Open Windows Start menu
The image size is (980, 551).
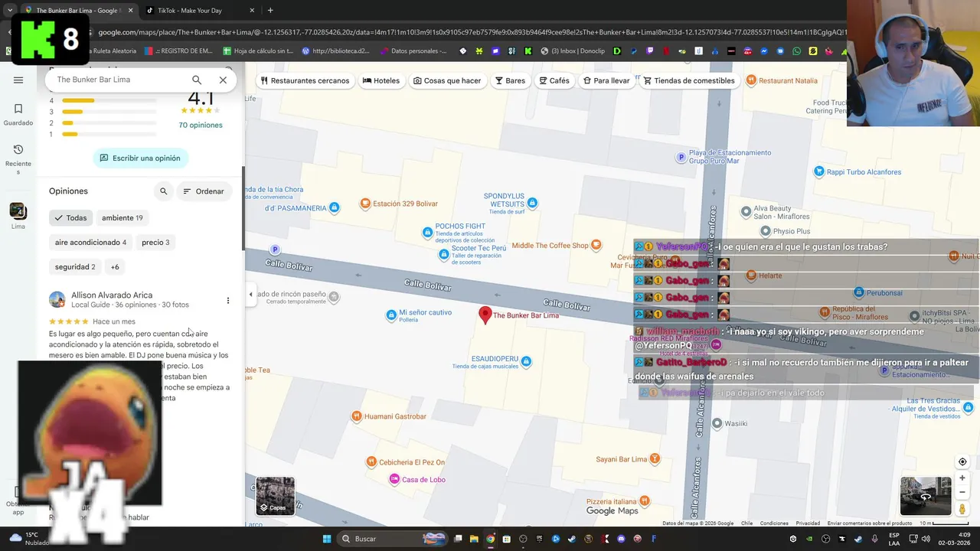click(327, 539)
